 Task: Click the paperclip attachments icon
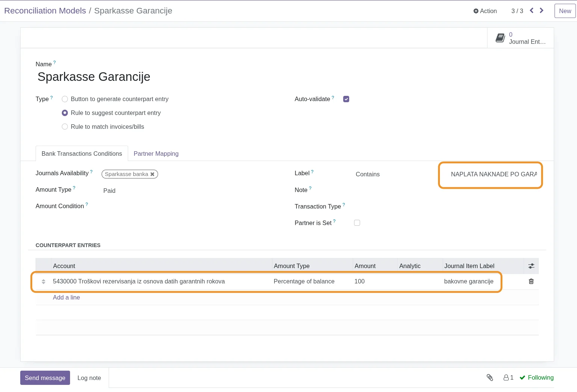tap(490, 377)
